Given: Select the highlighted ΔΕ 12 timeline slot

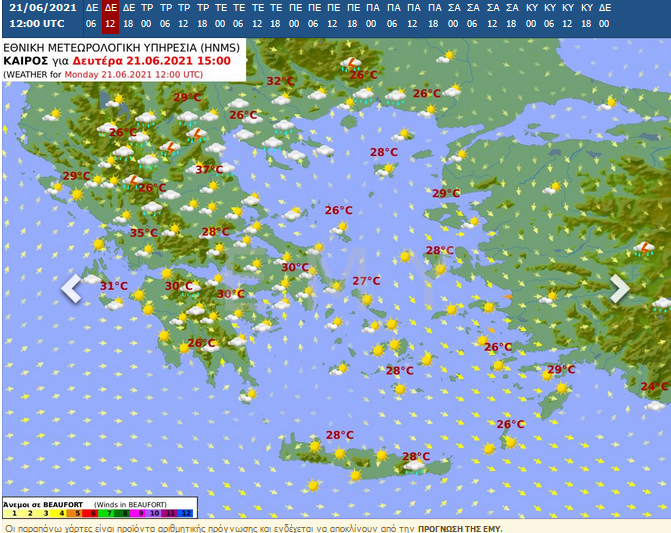Looking at the screenshot, I should click(110, 16).
